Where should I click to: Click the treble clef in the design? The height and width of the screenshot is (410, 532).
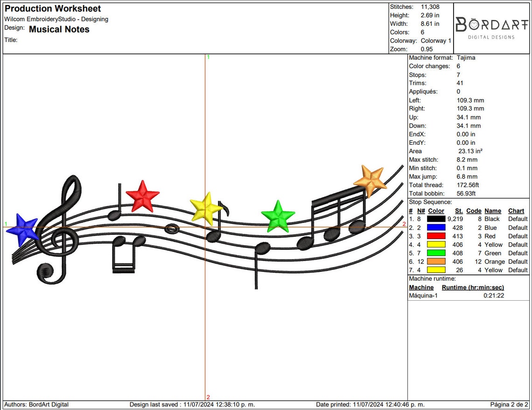pos(58,229)
